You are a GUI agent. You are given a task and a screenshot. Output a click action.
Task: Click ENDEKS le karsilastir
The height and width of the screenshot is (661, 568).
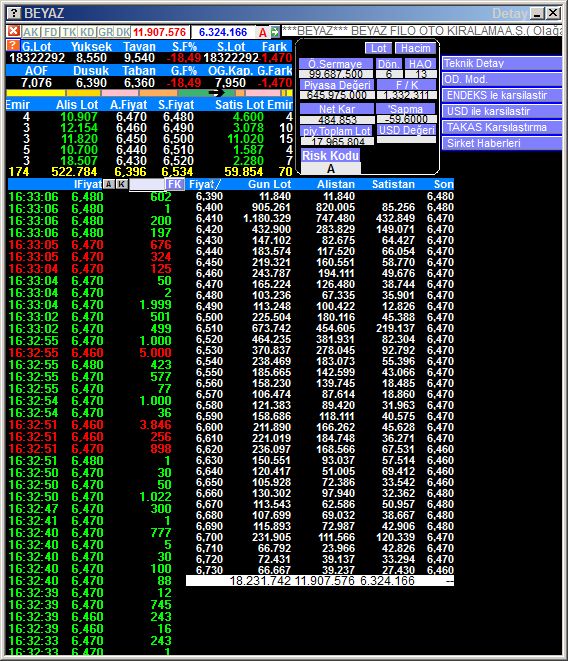pos(502,95)
